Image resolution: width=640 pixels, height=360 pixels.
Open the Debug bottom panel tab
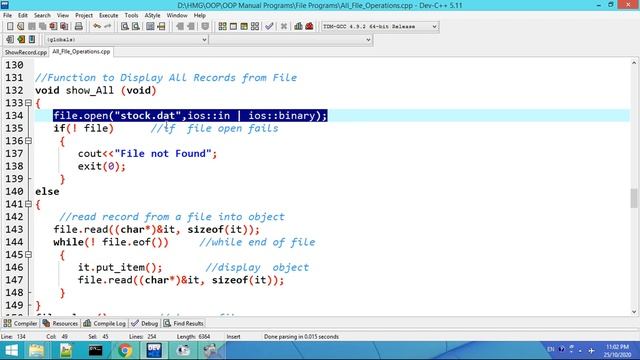click(x=145, y=323)
